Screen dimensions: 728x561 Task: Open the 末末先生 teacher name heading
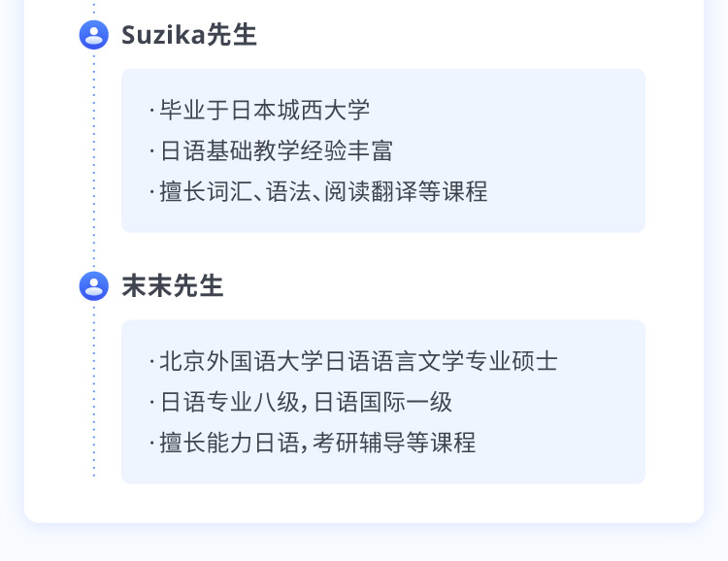coord(172,286)
